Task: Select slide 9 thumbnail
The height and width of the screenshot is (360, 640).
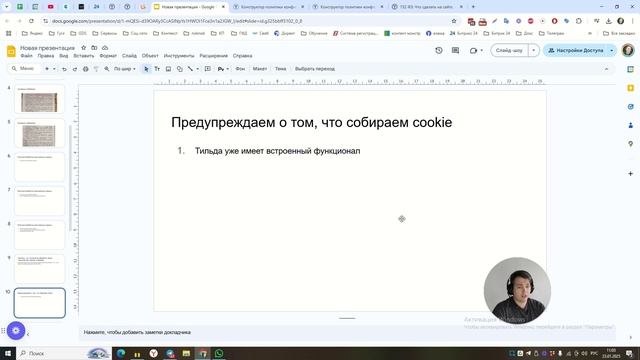Action: pos(39,269)
